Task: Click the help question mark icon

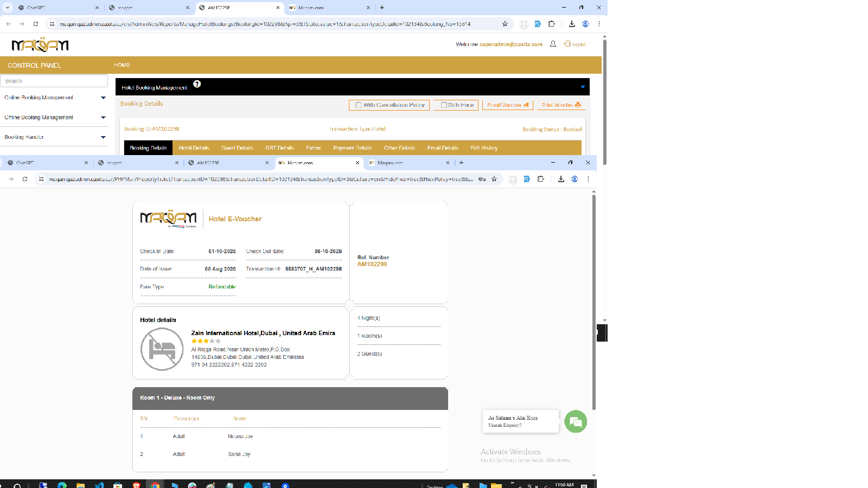Action: [x=197, y=84]
